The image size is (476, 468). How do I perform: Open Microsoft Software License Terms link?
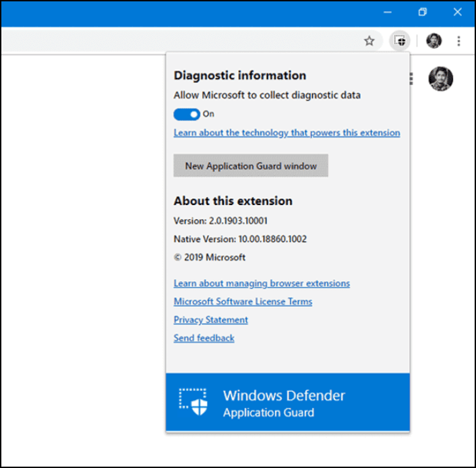tap(243, 301)
